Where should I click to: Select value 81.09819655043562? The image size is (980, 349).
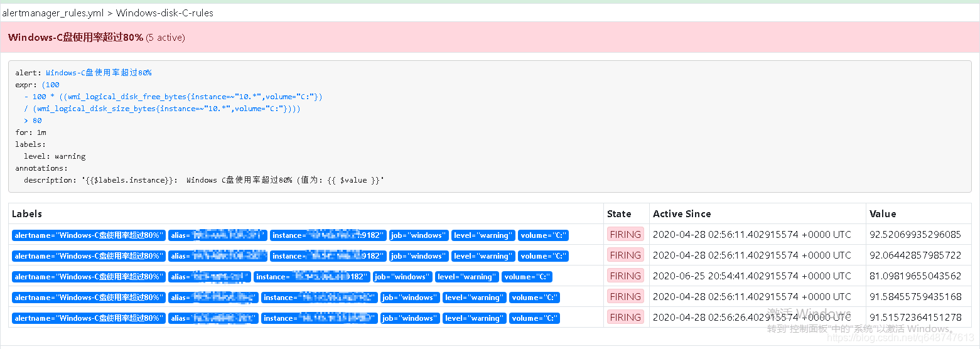pyautogui.click(x=915, y=276)
